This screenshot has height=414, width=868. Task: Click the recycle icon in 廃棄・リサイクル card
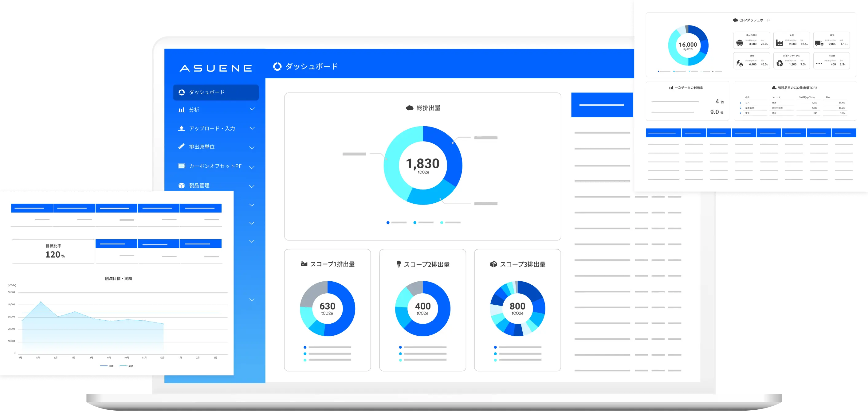780,63
